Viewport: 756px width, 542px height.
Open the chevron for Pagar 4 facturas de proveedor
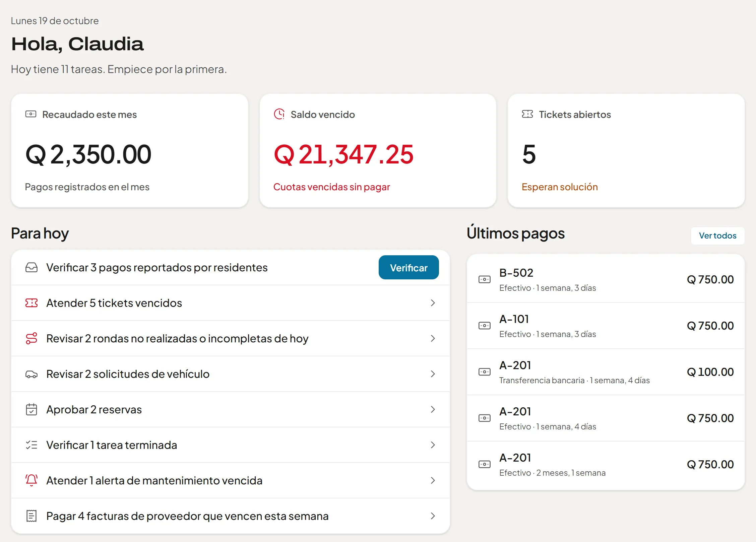coord(433,516)
